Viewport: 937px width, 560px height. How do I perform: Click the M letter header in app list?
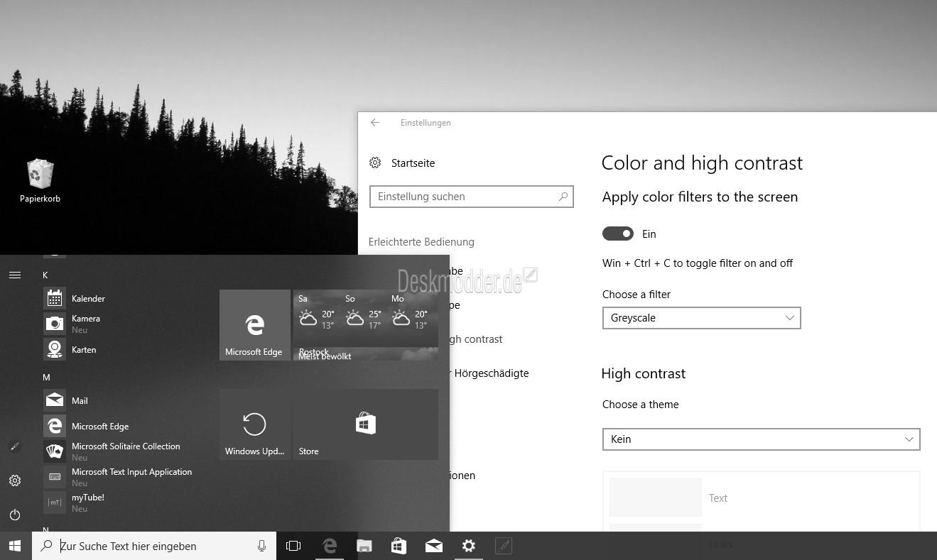[x=46, y=377]
